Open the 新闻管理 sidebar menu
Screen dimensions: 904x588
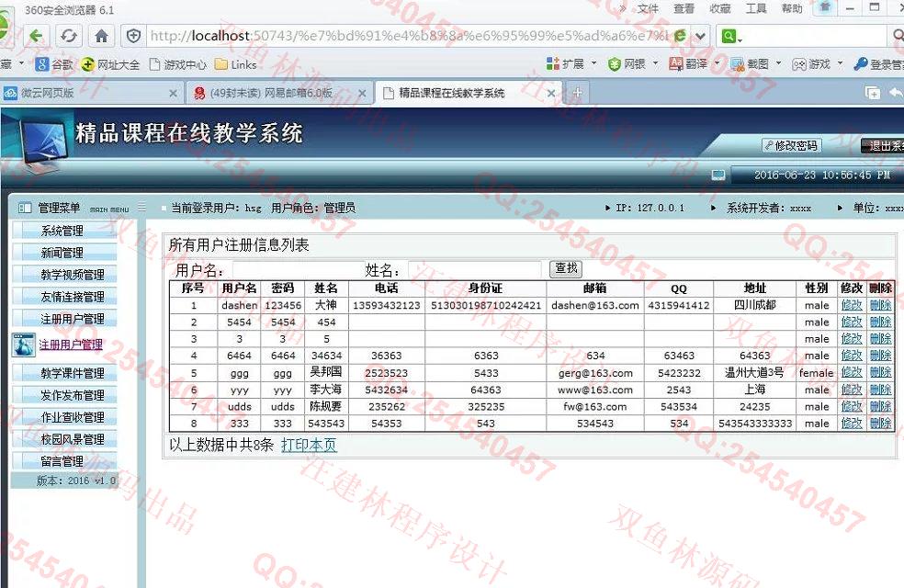pyautogui.click(x=62, y=253)
